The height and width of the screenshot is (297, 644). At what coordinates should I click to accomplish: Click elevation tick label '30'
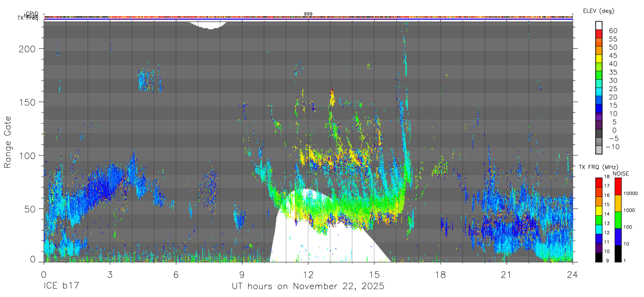click(613, 81)
